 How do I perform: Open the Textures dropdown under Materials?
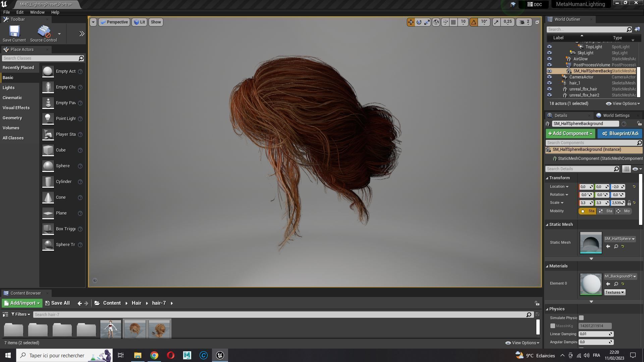click(614, 293)
